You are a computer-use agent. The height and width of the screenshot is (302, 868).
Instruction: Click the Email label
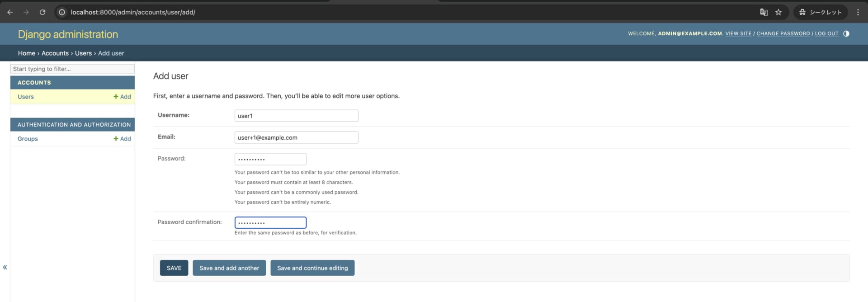pos(166,137)
